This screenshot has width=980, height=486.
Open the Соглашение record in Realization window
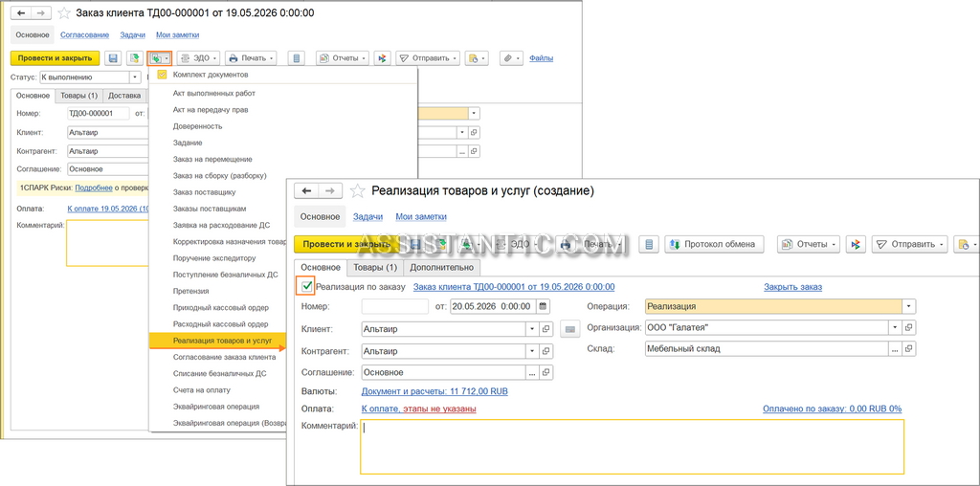[546, 372]
